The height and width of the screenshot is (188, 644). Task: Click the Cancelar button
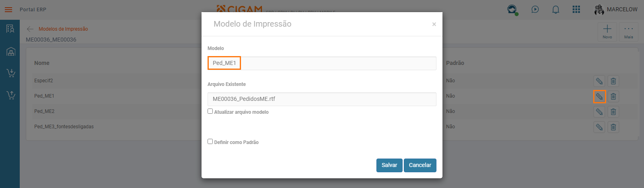(420, 165)
